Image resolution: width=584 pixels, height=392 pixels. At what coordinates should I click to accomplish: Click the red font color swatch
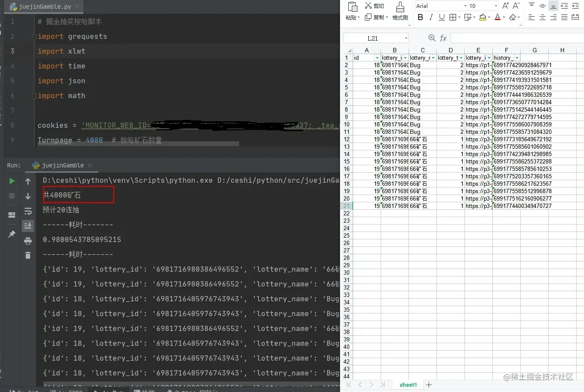[498, 17]
